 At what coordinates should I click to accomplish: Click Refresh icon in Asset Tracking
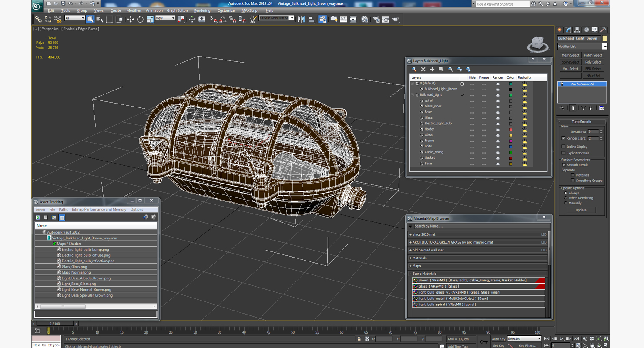38,217
